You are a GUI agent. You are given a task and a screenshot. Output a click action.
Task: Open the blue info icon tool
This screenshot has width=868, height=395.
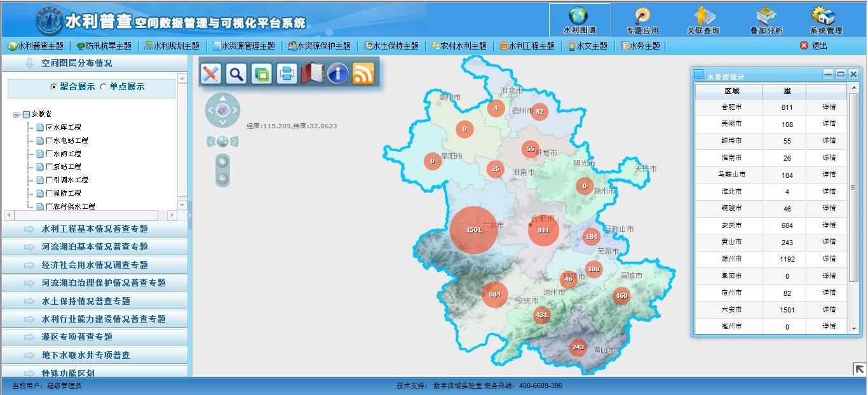click(x=337, y=74)
